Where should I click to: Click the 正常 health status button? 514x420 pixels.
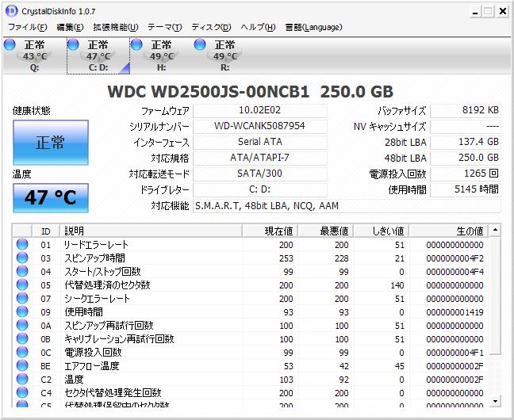point(51,143)
